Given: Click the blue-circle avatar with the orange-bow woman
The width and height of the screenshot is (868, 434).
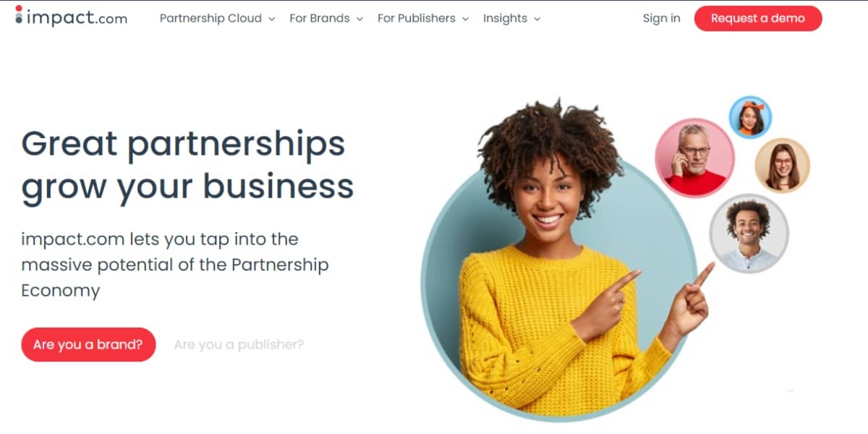Looking at the screenshot, I should click(x=750, y=117).
